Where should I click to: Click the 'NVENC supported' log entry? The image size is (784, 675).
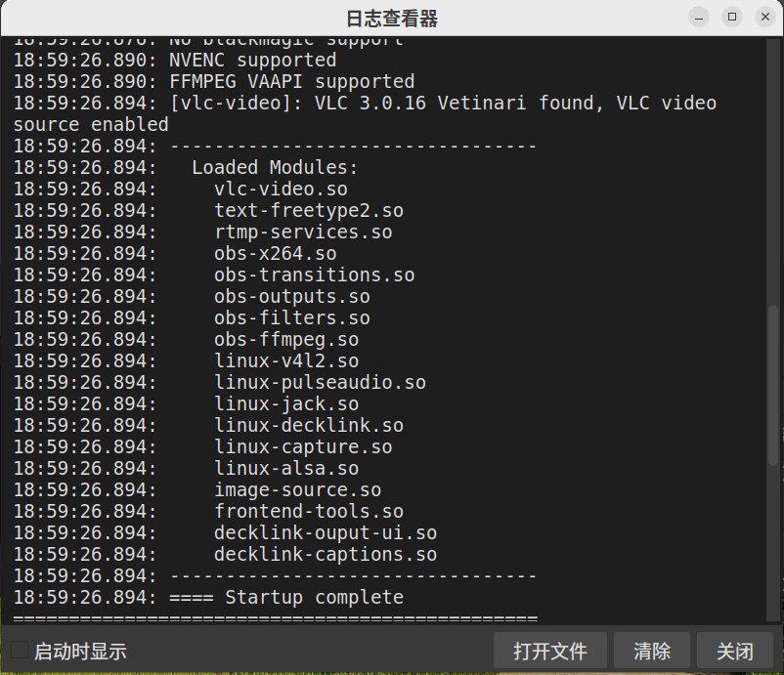pos(175,61)
